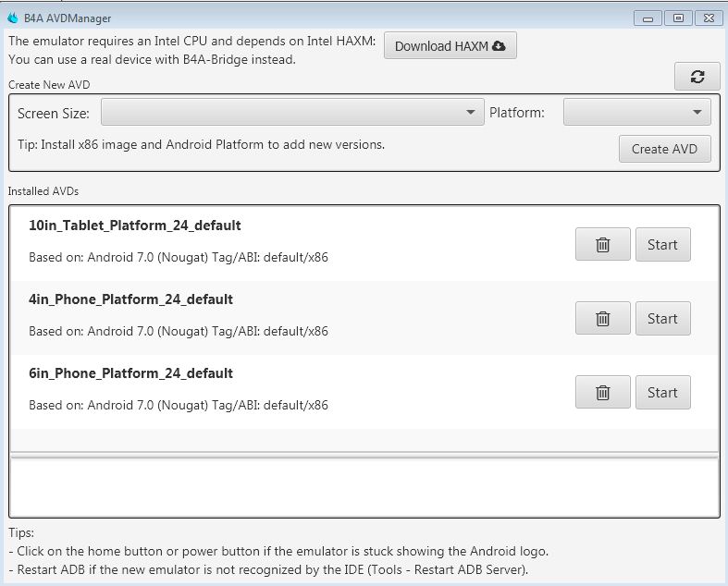Delete the 6in_Phone_Platform_24_default AVD
The image size is (728, 586).
coord(602,393)
